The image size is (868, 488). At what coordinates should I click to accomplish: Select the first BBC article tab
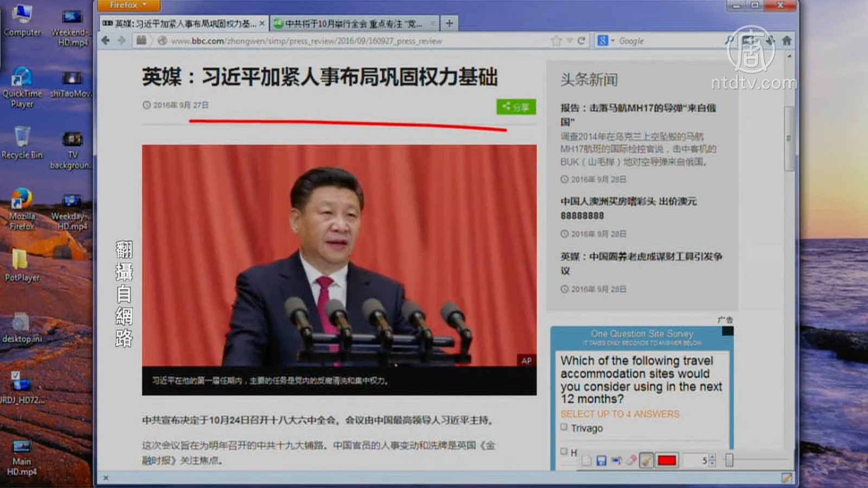(x=182, y=24)
